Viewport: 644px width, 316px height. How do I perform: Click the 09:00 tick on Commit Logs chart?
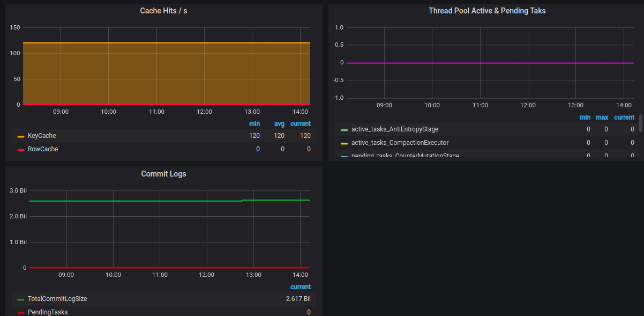pos(66,275)
